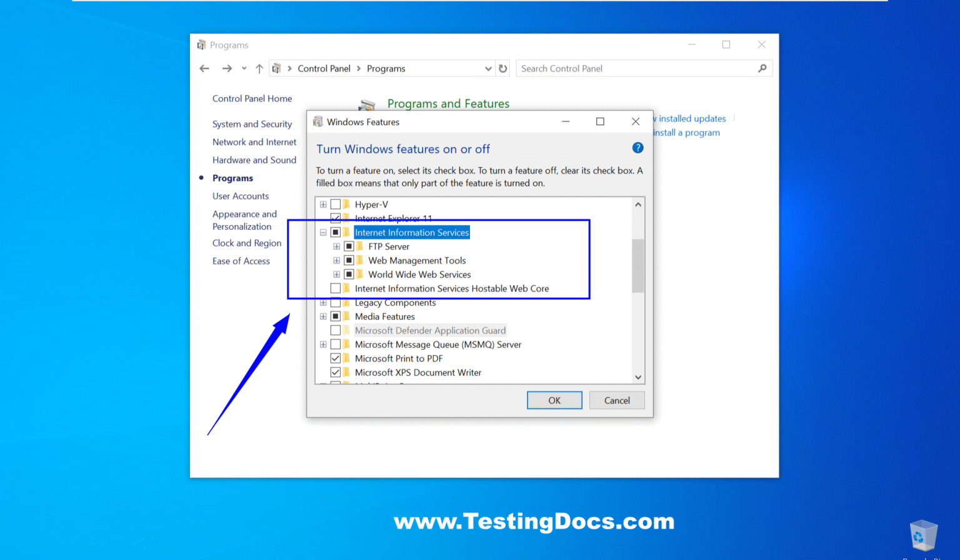The image size is (960, 560).
Task: Enable the Hyper-V checkbox
Action: pyautogui.click(x=336, y=204)
